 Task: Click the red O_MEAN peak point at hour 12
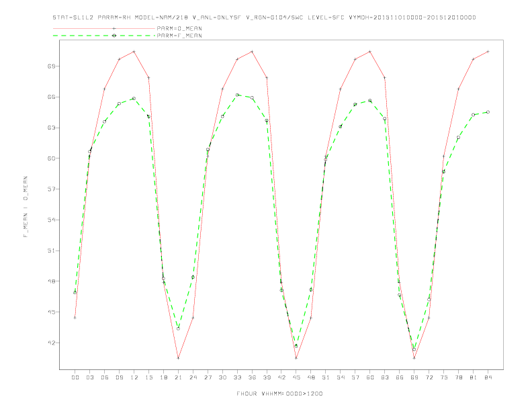(134, 52)
